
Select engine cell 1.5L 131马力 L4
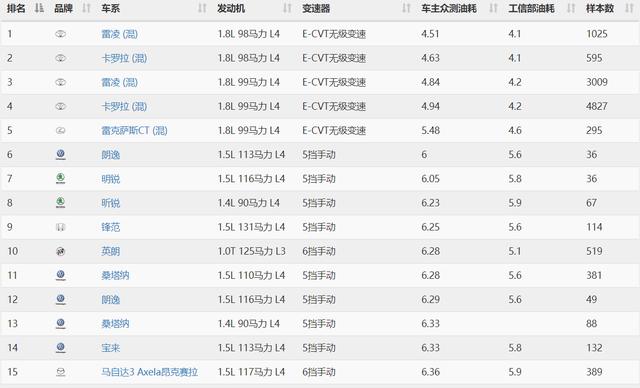coord(251,227)
